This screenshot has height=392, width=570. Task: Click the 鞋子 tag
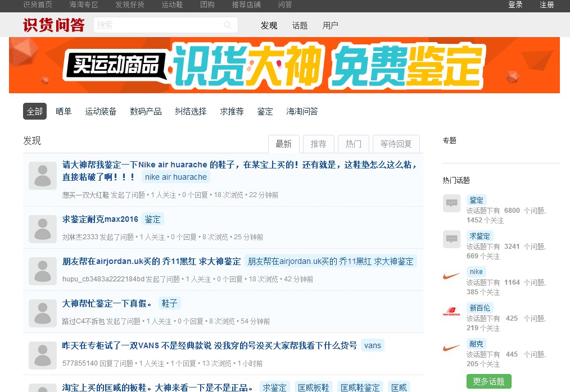point(170,303)
